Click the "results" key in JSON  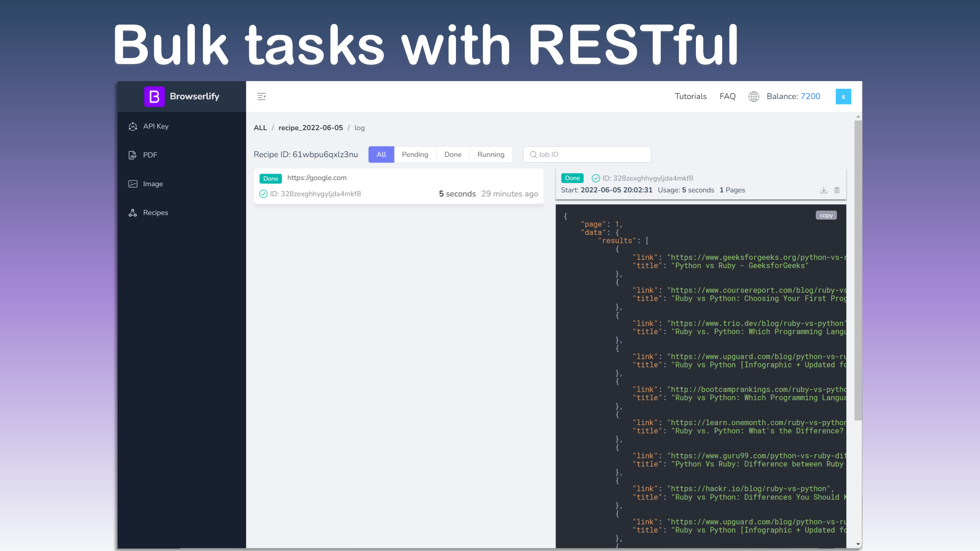click(617, 241)
